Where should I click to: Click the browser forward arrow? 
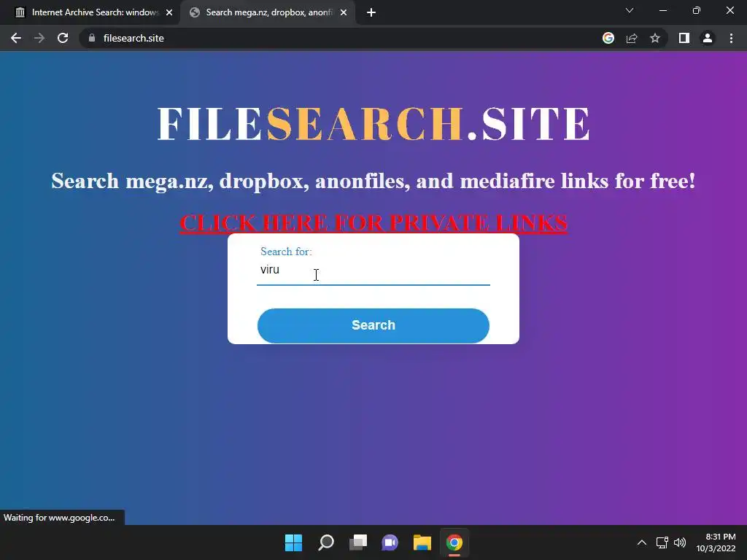(39, 38)
